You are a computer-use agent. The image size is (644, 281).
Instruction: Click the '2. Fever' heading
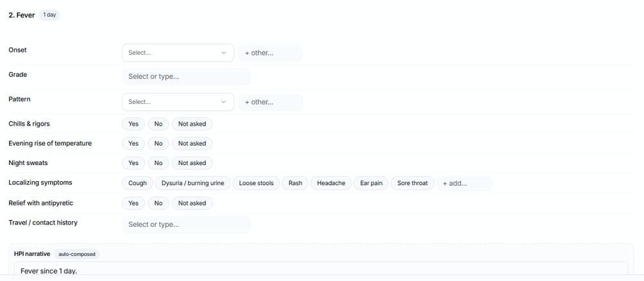tap(22, 15)
